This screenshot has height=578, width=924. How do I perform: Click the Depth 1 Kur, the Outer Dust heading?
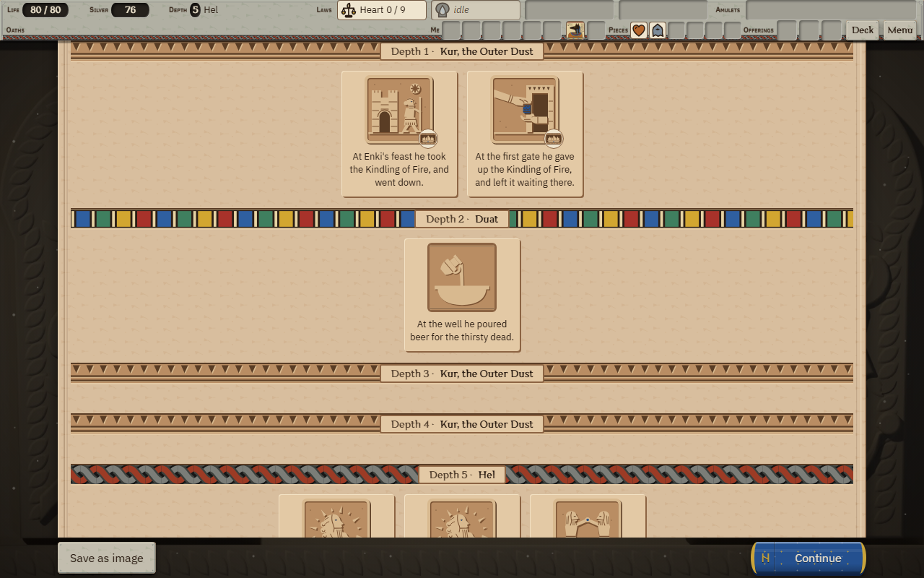[462, 51]
